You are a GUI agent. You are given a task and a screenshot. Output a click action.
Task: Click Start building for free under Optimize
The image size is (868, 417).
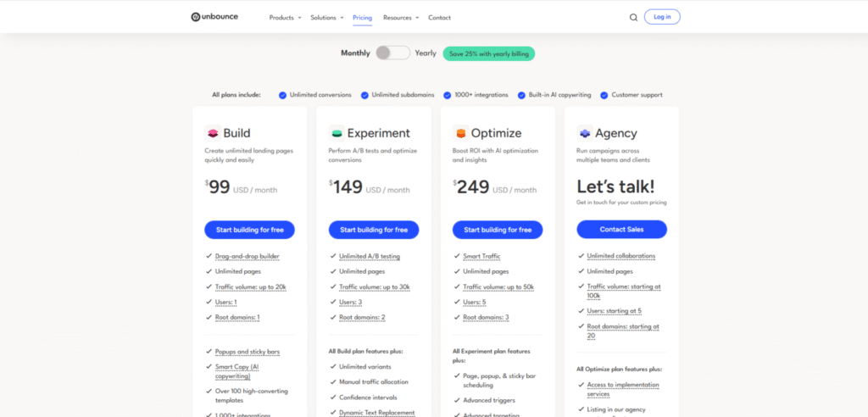[x=498, y=230]
